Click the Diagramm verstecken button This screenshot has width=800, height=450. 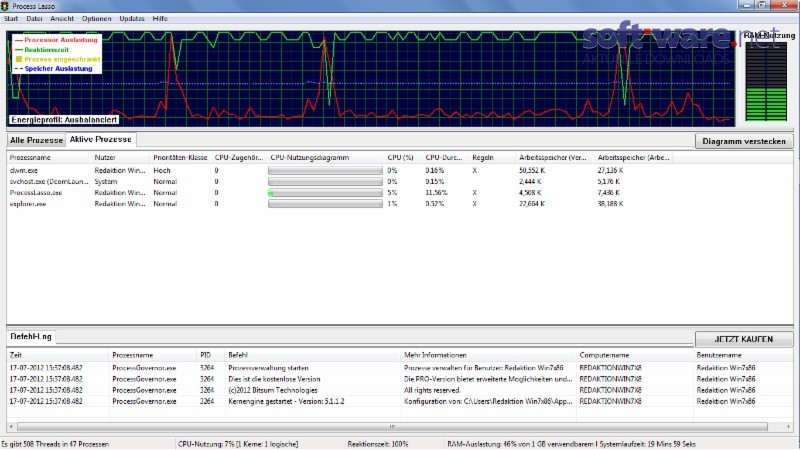744,141
